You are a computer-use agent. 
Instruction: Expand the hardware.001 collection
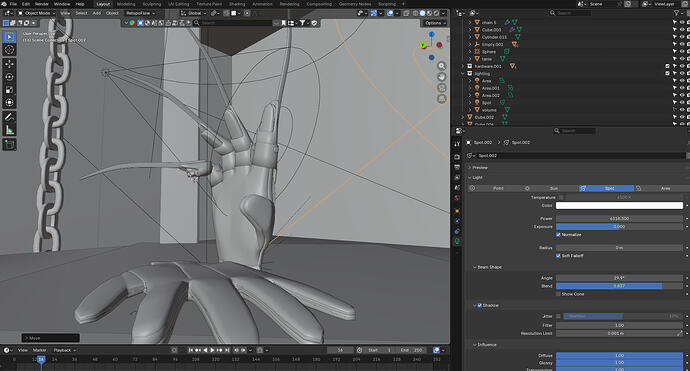coord(463,66)
